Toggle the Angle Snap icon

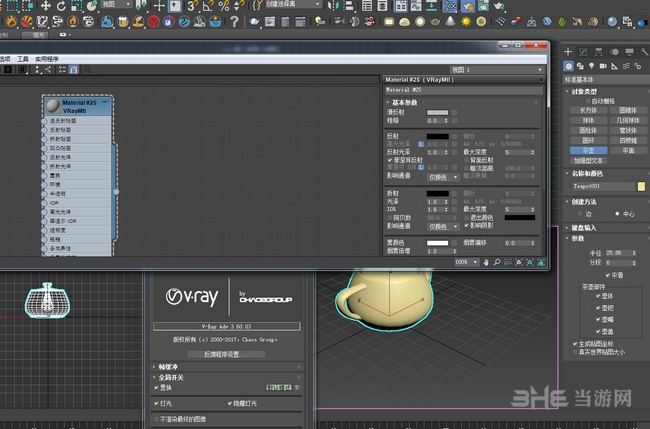click(208, 6)
